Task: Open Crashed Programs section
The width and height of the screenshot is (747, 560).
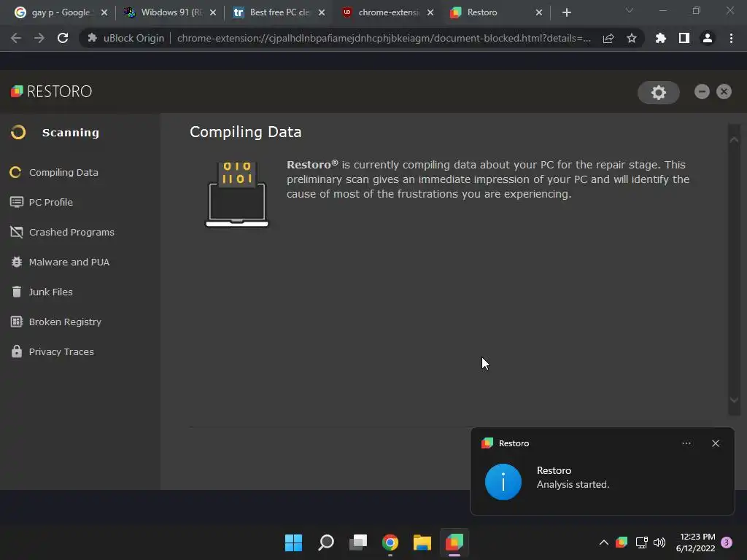Action: (71, 233)
